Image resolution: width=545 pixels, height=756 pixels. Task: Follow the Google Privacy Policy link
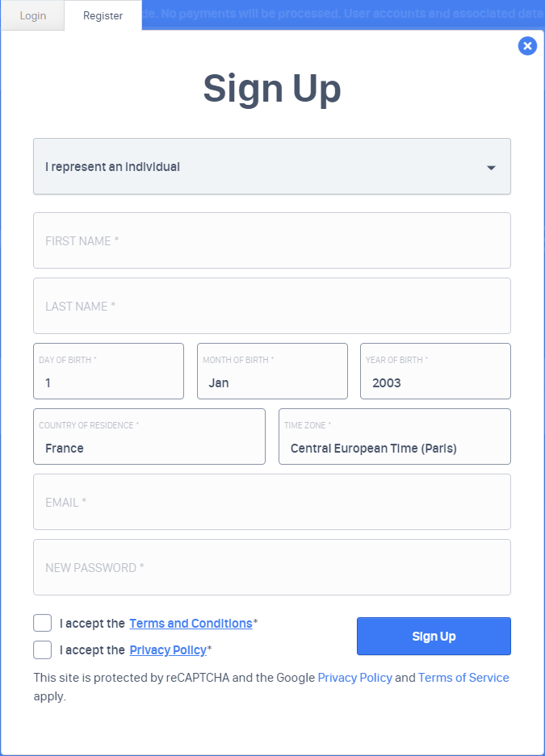pos(354,678)
